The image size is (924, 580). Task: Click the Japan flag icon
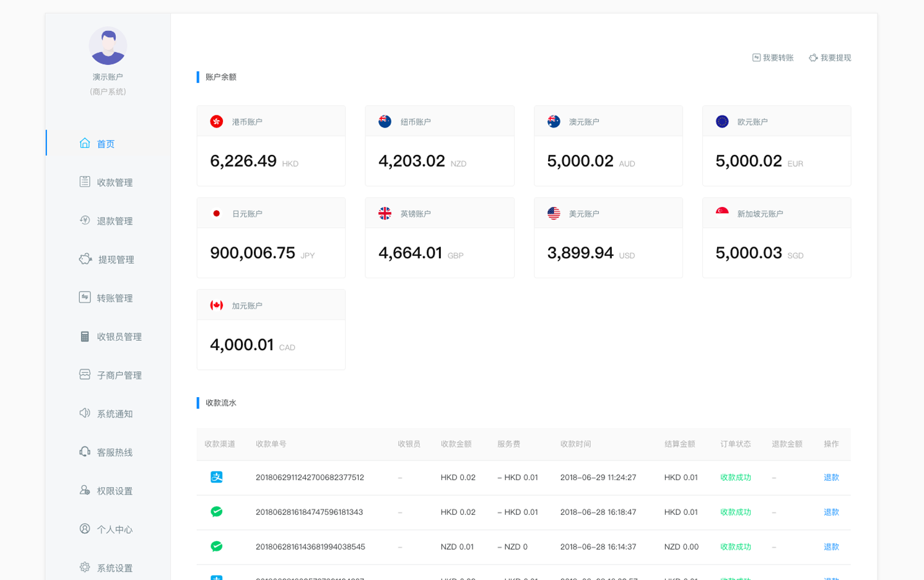click(216, 213)
